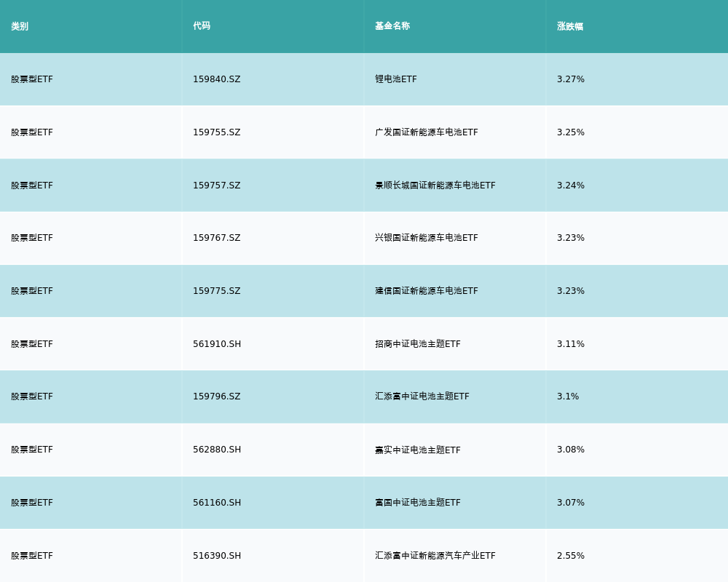Image resolution: width=728 pixels, height=582 pixels.
Task: Click the 2.55% change value
Action: pos(571,556)
